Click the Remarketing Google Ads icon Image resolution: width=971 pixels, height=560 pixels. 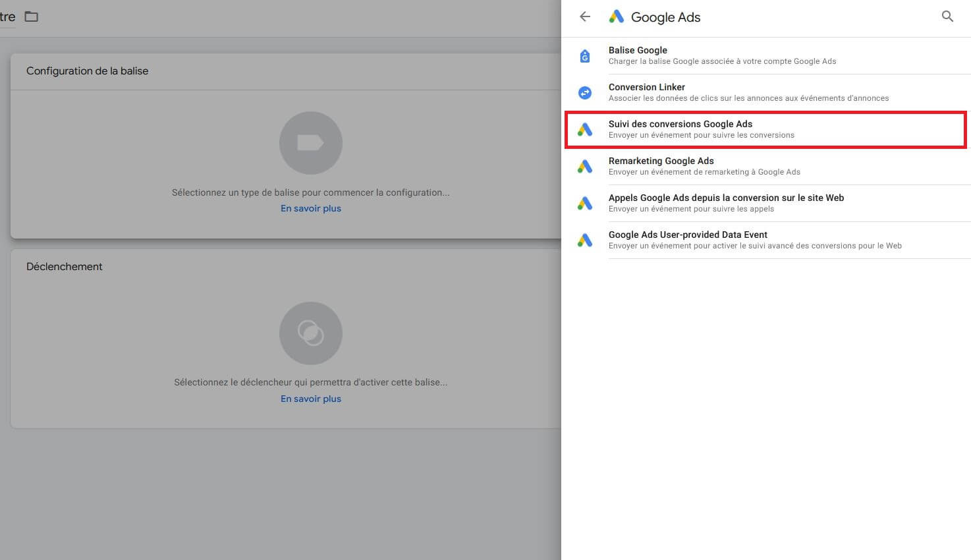click(x=585, y=167)
